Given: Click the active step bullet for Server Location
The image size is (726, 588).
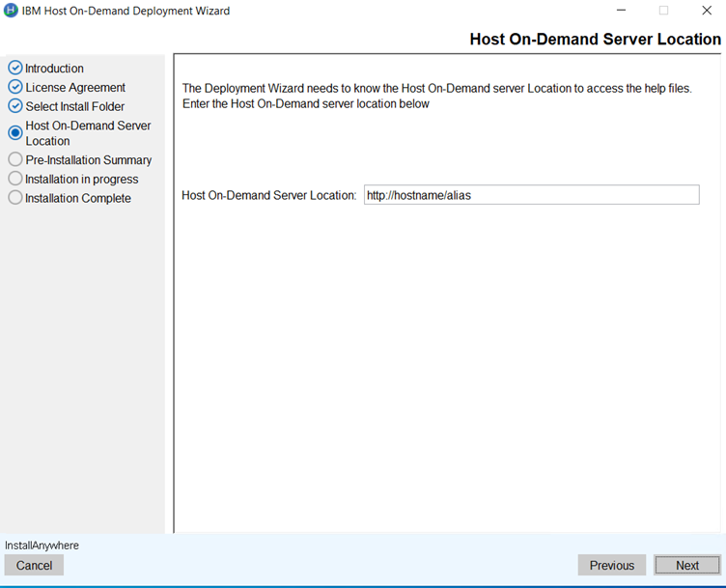Looking at the screenshot, I should coord(14,133).
